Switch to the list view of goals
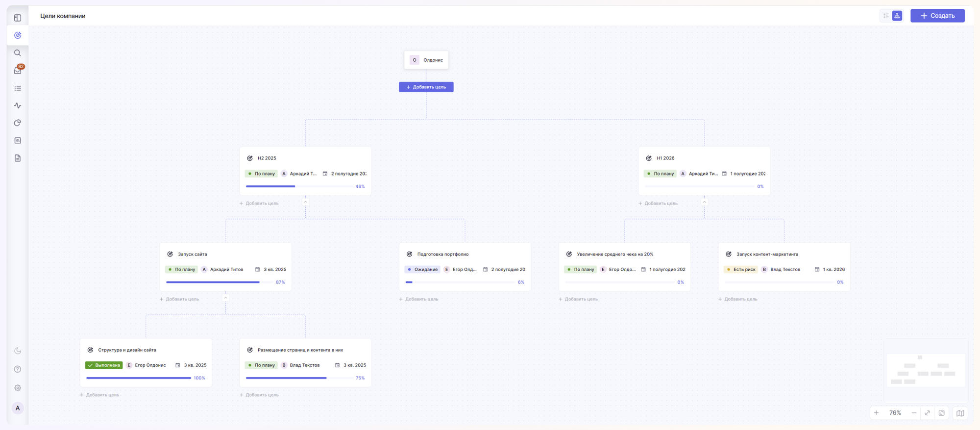Viewport: 980px width, 430px height. pos(886,16)
